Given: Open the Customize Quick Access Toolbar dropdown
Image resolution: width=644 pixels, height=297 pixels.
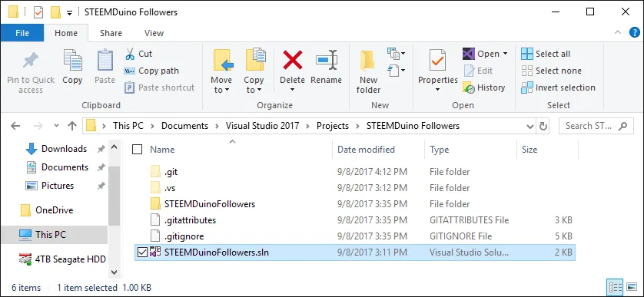Looking at the screenshot, I should pos(69,13).
